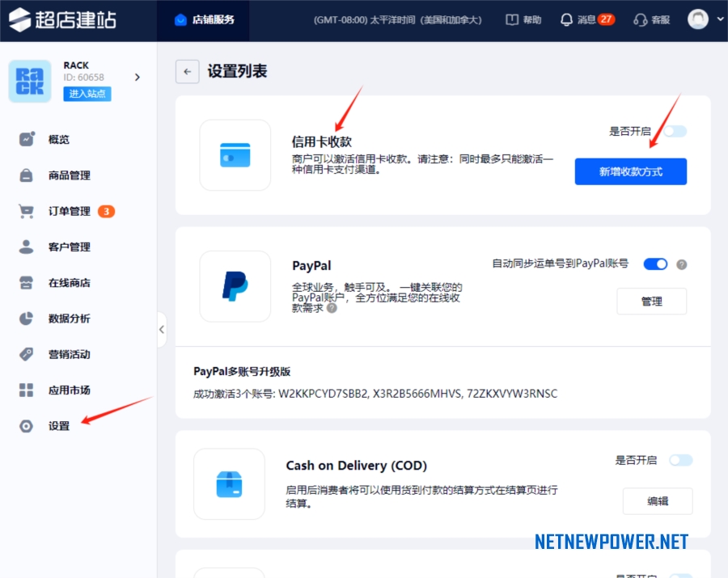This screenshot has height=578, width=728.
Task: Click the 信用卡收款 title
Action: [x=322, y=141]
